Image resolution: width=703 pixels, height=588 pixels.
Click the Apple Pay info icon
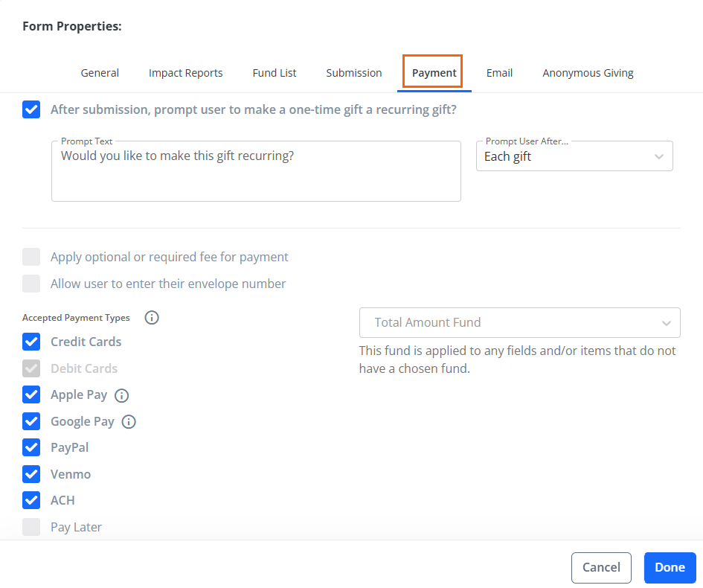point(121,395)
